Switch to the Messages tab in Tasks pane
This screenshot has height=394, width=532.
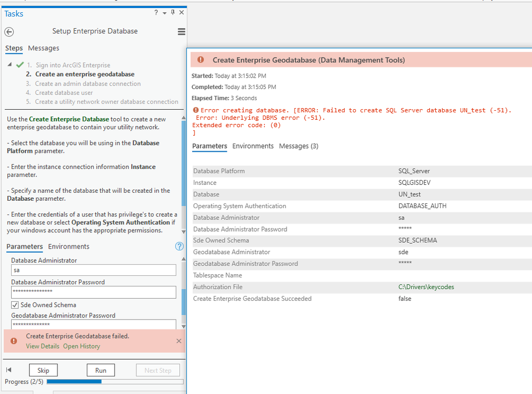[x=44, y=48]
